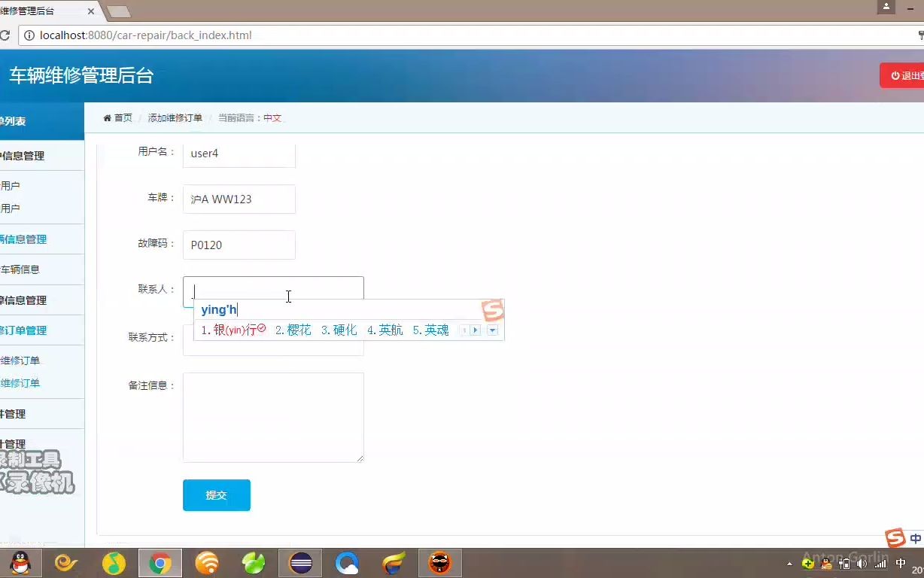Viewport: 924px width, 578px height.
Task: Click the 中 input language indicator in tray
Action: [901, 563]
